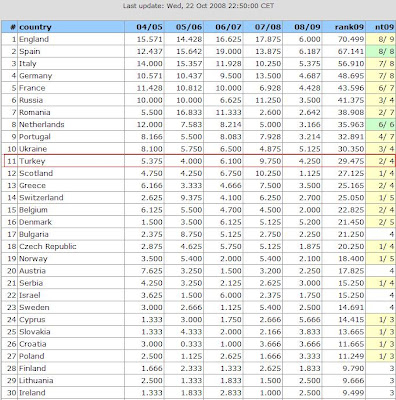Click Finland's rank09 value 9.790

coord(353,368)
